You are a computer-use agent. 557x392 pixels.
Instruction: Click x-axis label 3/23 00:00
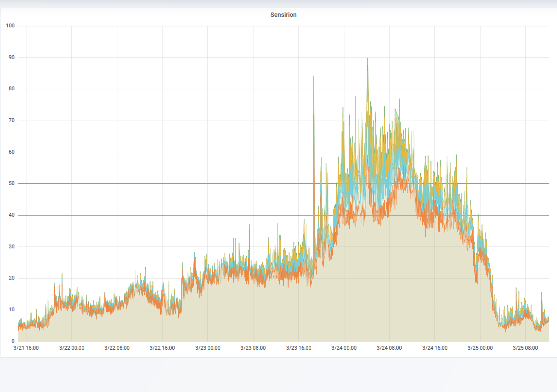click(x=208, y=348)
